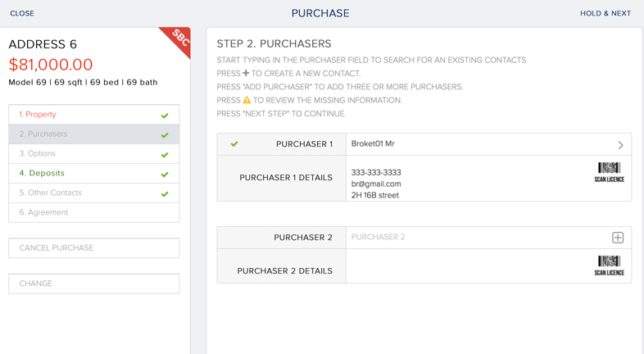Click green checkmark beside Purchaser 1 label

(x=234, y=144)
